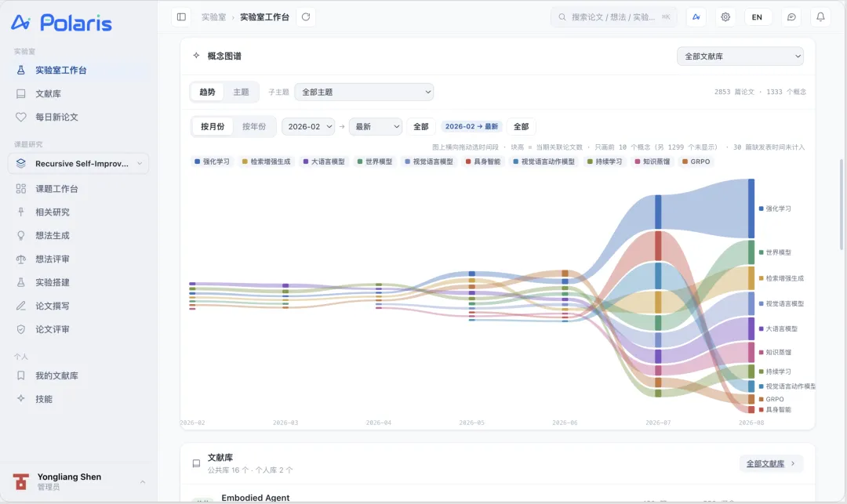
Task: Click the 技能 sparkle icon
Action: click(20, 399)
